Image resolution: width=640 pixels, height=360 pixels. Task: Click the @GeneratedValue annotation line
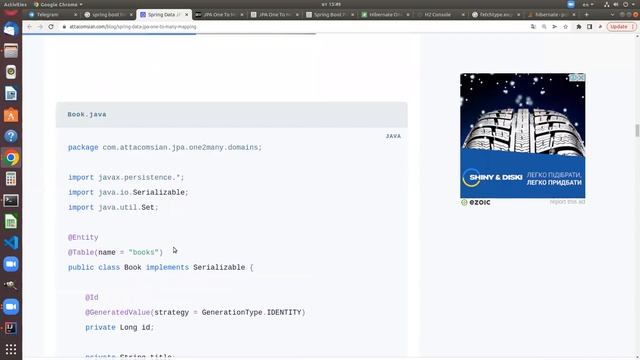(195, 312)
